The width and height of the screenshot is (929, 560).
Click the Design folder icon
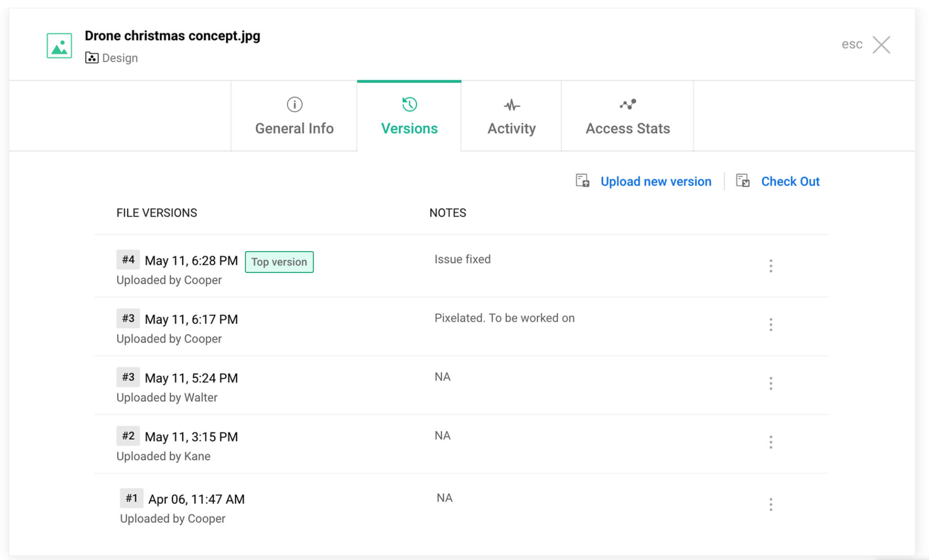point(91,58)
